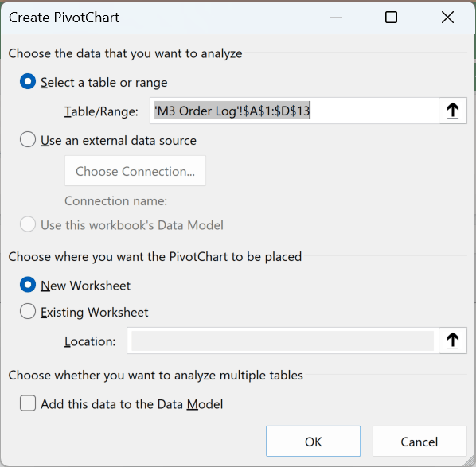Collapse dialog via Table/Range selector arrow
This screenshot has width=476, height=467.
[x=453, y=111]
